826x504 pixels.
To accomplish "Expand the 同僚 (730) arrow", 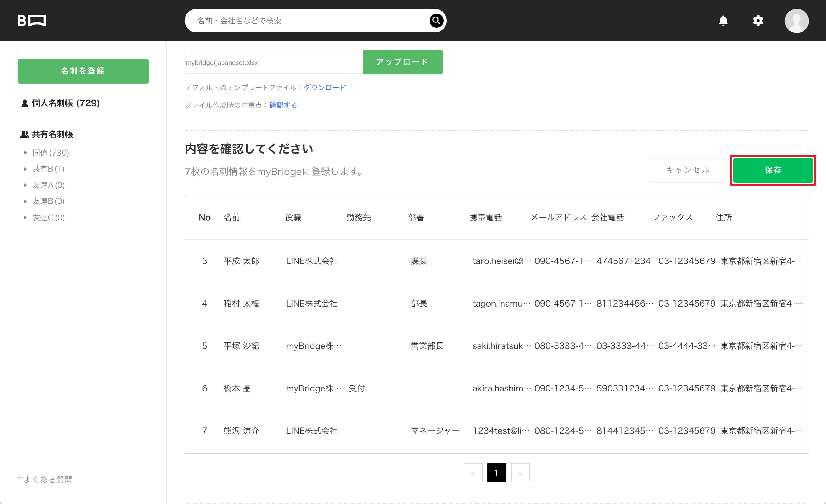I will (x=25, y=153).
